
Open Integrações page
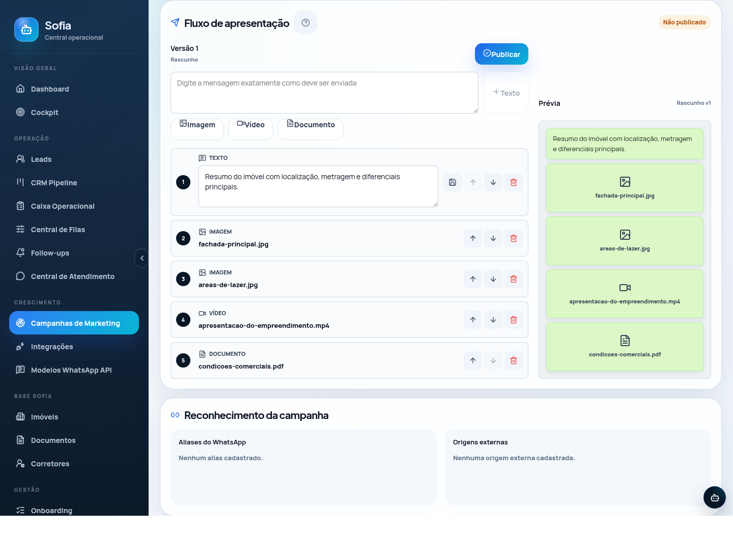pos(74,347)
